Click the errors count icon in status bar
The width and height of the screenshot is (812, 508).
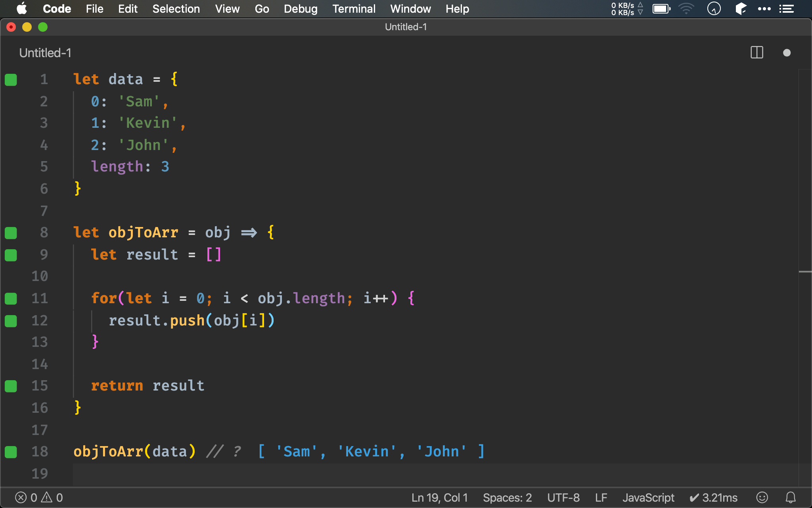click(x=21, y=497)
